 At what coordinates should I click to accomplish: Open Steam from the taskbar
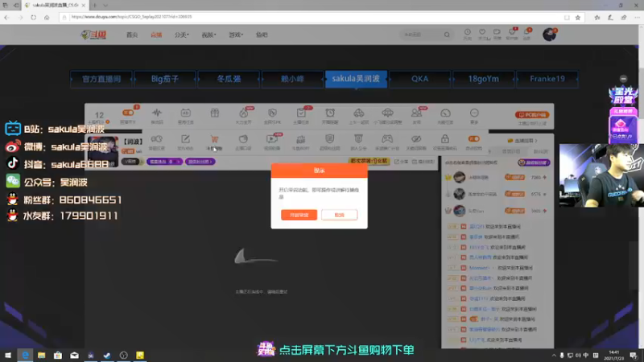click(107, 356)
